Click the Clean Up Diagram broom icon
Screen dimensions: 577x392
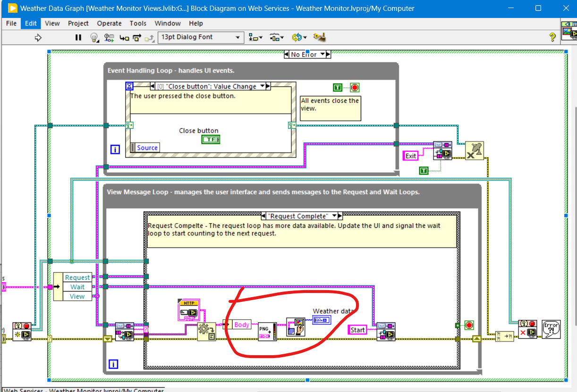click(x=320, y=38)
